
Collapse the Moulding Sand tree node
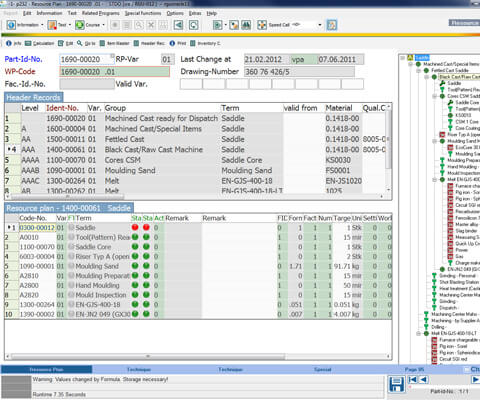(435, 141)
